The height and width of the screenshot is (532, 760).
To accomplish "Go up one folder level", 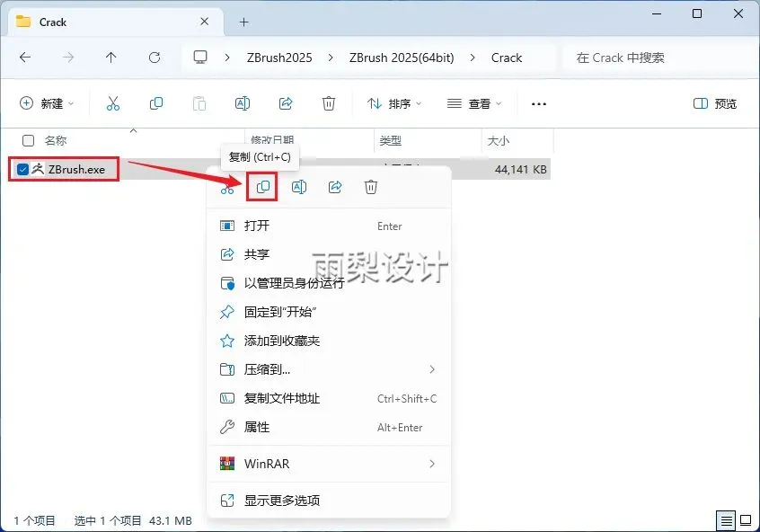I will 111,58.
